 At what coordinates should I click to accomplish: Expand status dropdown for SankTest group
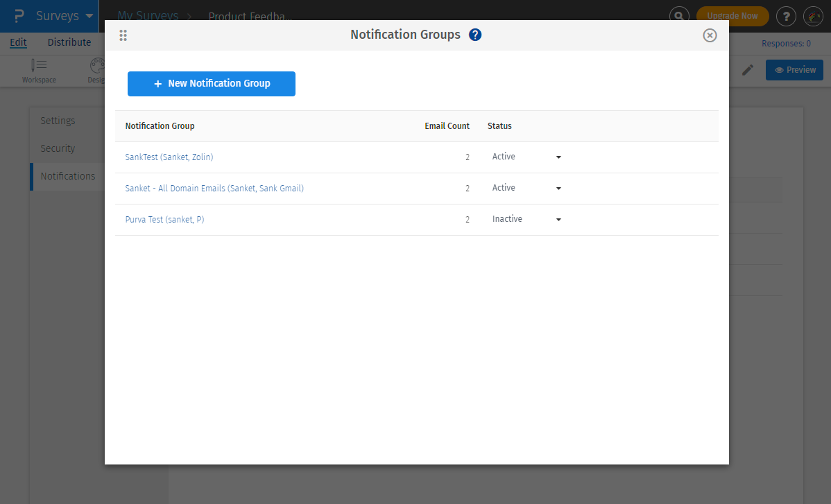(x=558, y=157)
